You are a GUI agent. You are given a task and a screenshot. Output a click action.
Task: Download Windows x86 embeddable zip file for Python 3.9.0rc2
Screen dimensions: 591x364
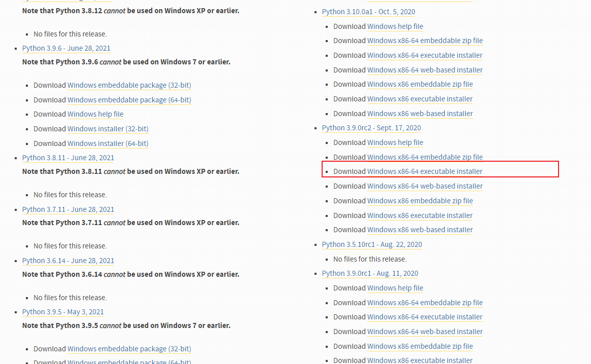tap(420, 201)
